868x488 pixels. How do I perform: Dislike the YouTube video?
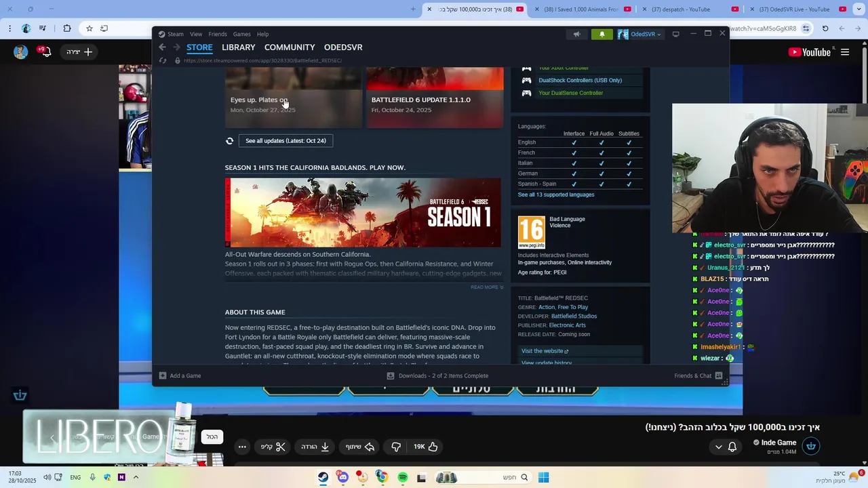tap(396, 447)
